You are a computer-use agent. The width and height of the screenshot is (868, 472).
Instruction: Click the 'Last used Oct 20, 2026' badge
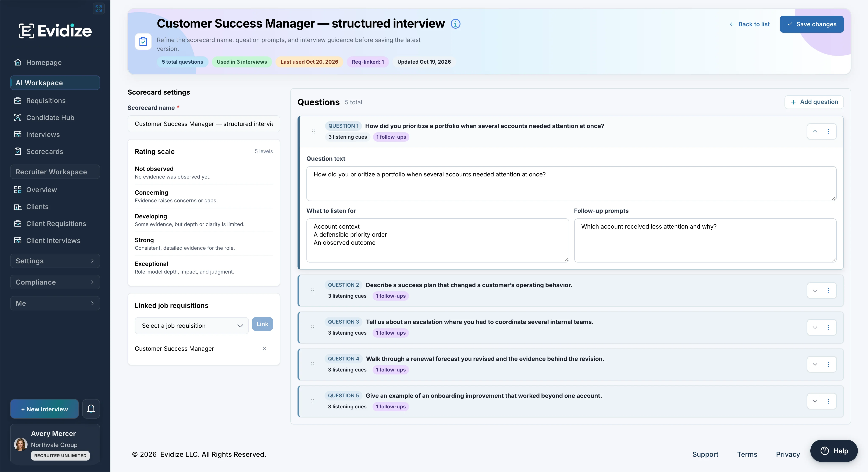tap(309, 62)
